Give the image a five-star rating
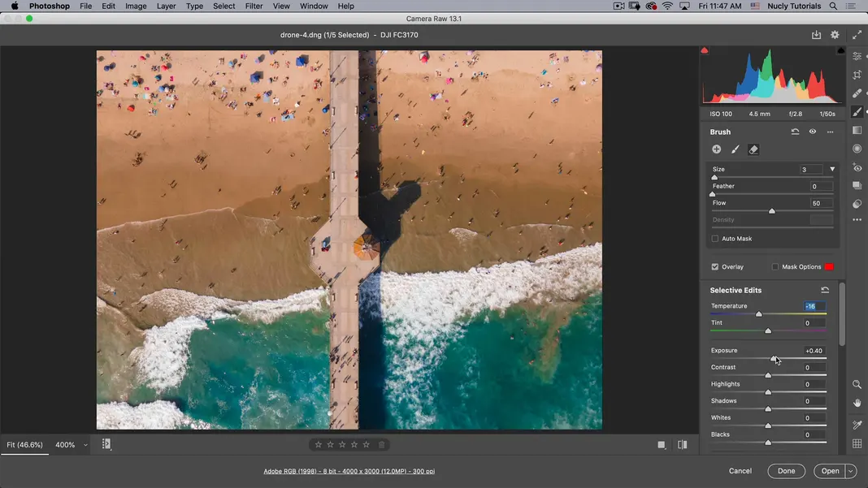Viewport: 868px width, 488px height. 366,444
